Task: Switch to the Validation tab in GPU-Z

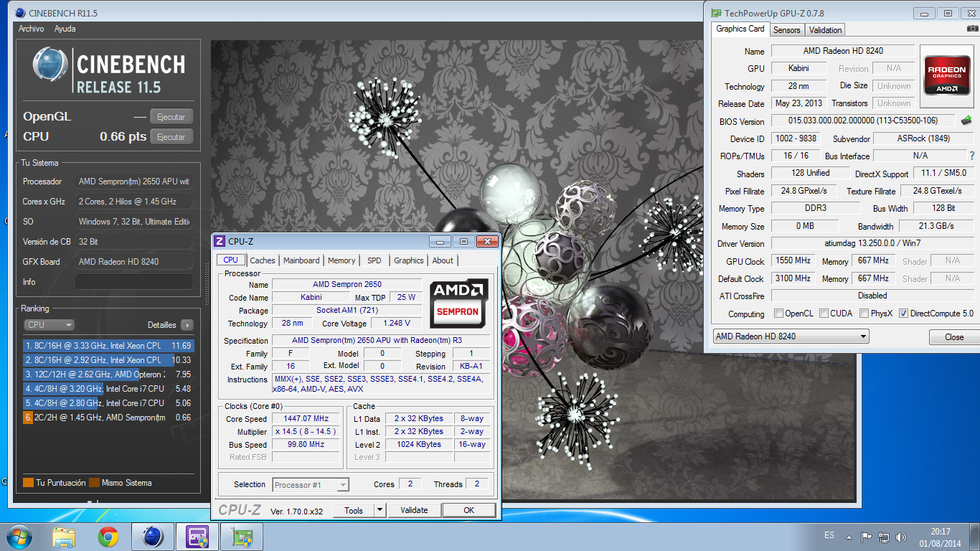Action: coord(826,30)
